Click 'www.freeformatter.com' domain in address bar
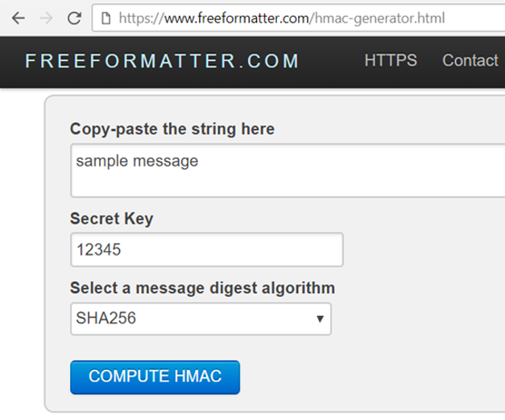 (234, 18)
